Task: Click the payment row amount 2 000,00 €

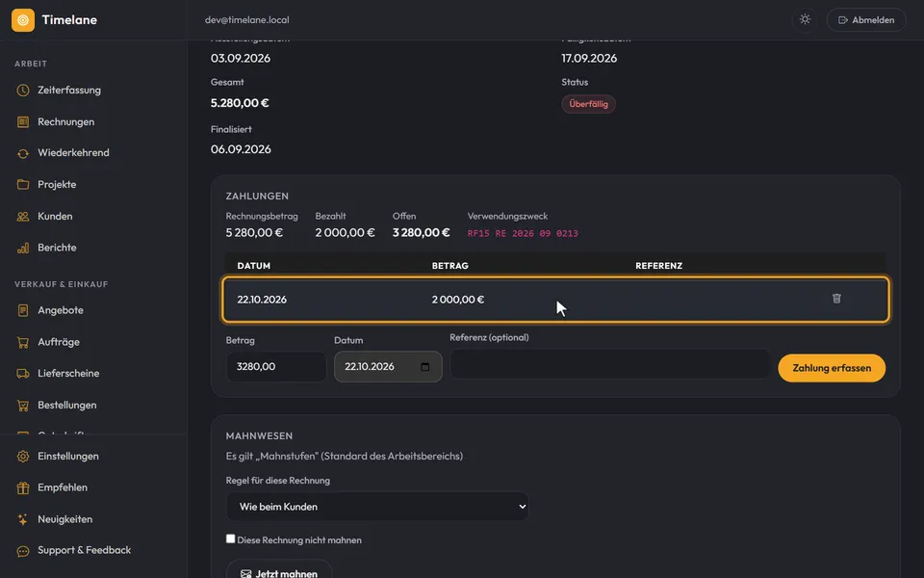Action: tap(458, 300)
